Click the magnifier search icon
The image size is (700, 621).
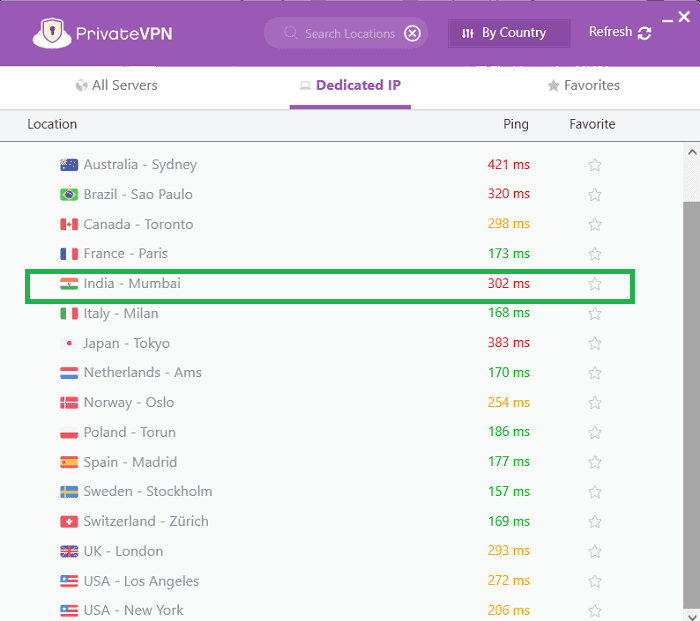click(x=291, y=33)
